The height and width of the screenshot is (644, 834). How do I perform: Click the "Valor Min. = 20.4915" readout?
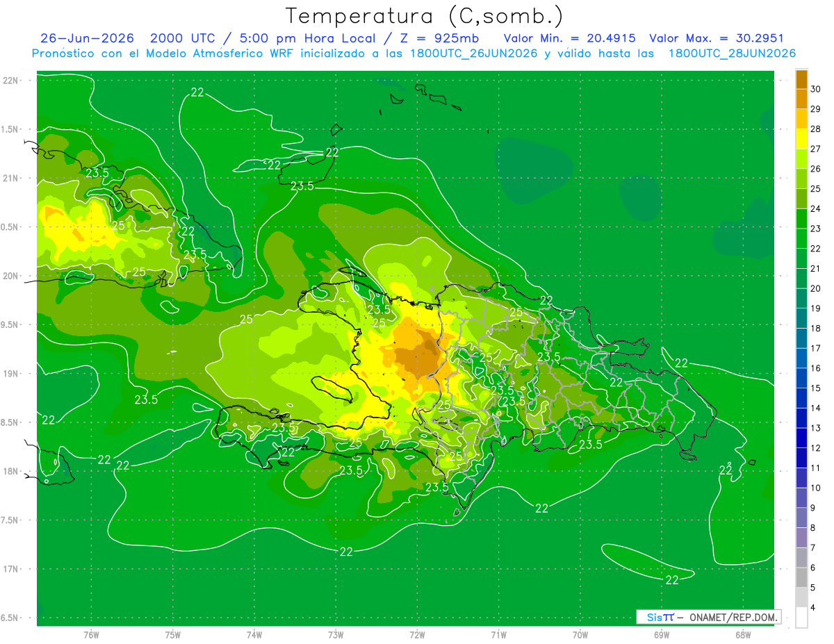coord(570,38)
